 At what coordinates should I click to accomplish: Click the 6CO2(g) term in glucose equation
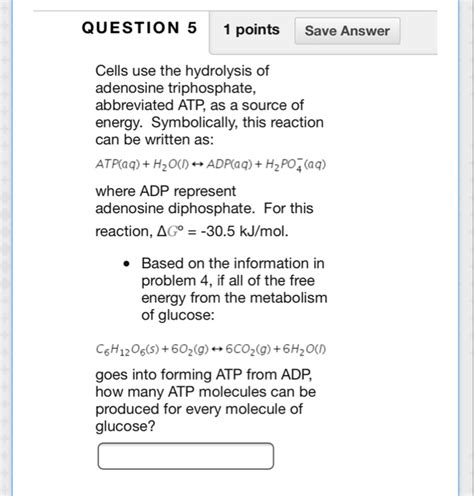(248, 349)
